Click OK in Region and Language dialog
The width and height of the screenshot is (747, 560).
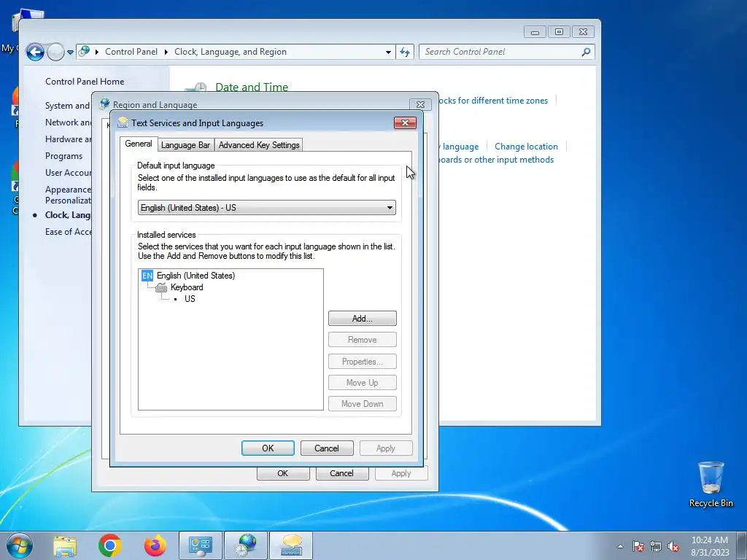[283, 473]
